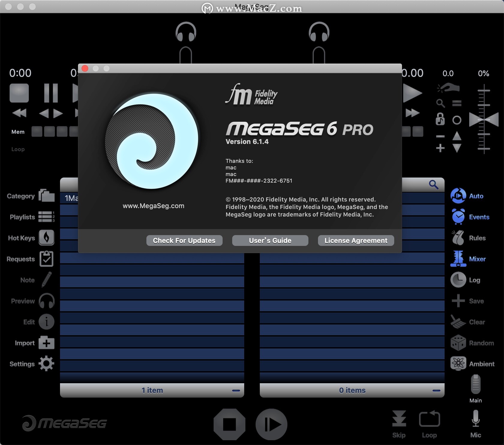Click the left deck 0:00 time display
The image size is (504, 445).
pos(20,73)
